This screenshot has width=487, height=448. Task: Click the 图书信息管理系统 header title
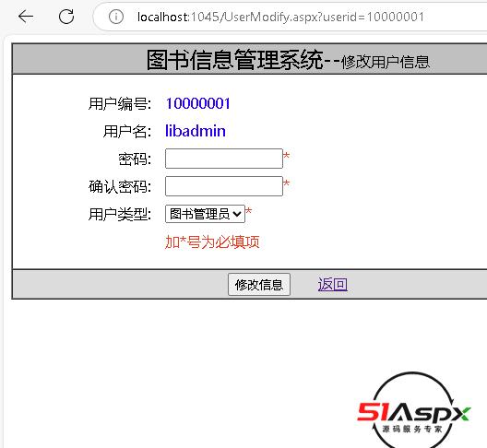235,59
